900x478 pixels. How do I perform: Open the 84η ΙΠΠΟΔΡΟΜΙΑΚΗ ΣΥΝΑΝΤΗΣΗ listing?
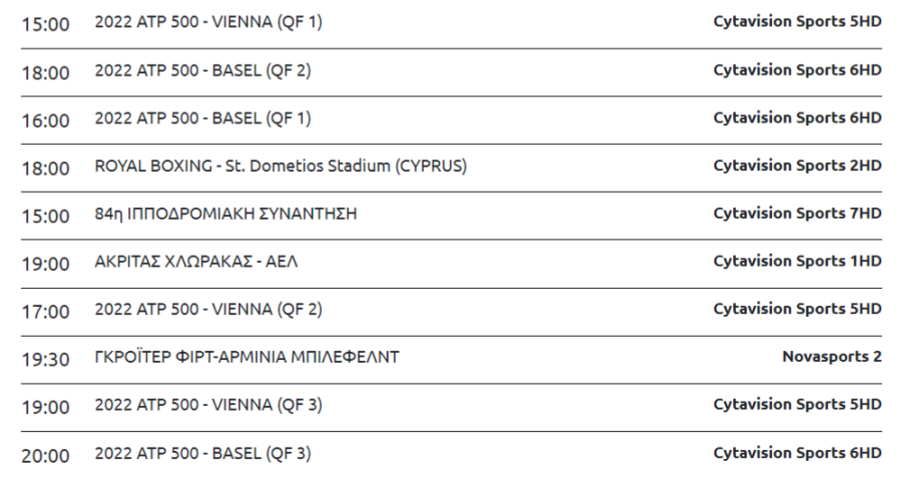click(226, 214)
